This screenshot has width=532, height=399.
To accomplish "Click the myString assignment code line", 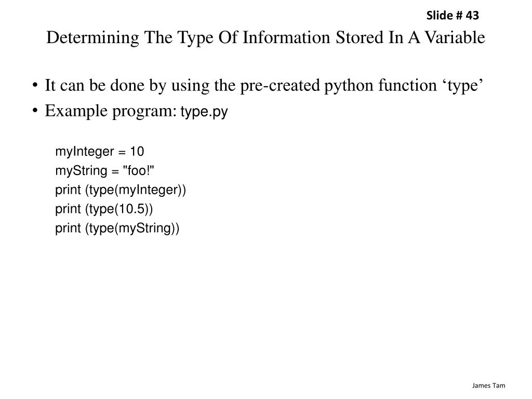I will tap(105, 171).
